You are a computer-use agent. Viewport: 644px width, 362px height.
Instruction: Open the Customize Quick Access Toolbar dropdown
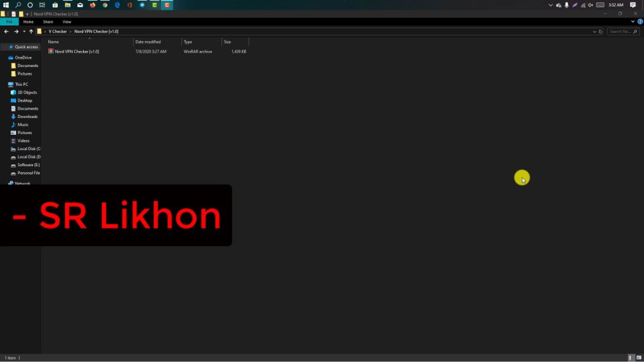tap(27, 14)
